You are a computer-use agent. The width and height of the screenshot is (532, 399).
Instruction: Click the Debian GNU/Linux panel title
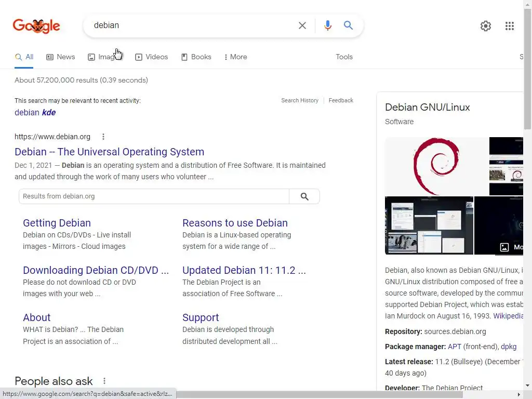click(427, 107)
